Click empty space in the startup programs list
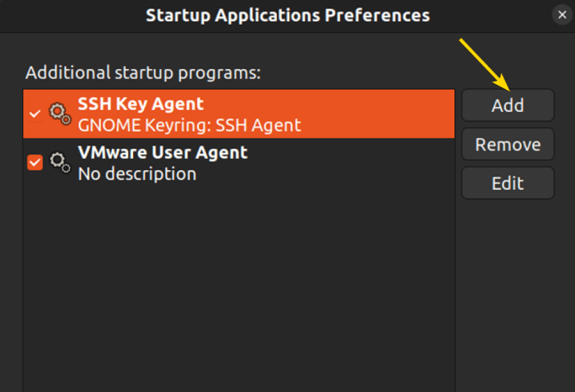The image size is (575, 392). pyautogui.click(x=238, y=286)
